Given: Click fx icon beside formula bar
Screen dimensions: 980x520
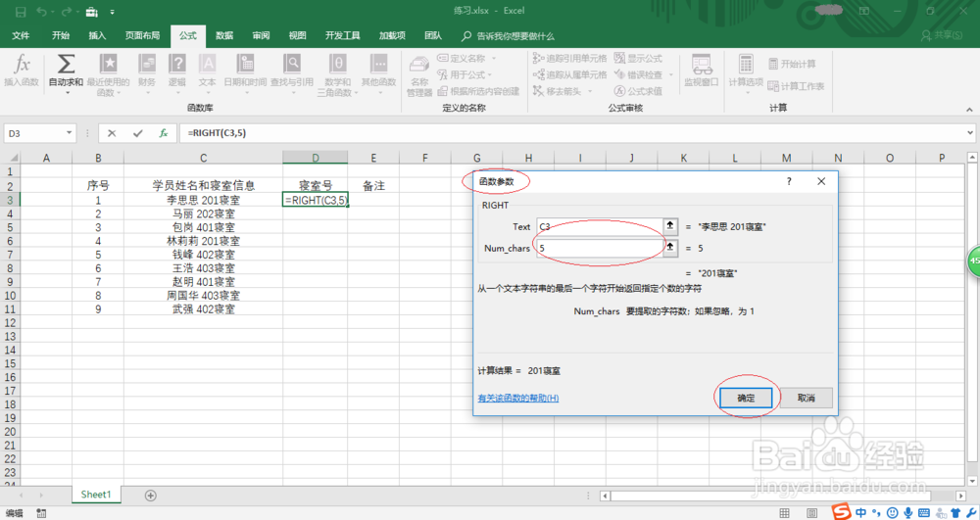Looking at the screenshot, I should click(x=163, y=133).
